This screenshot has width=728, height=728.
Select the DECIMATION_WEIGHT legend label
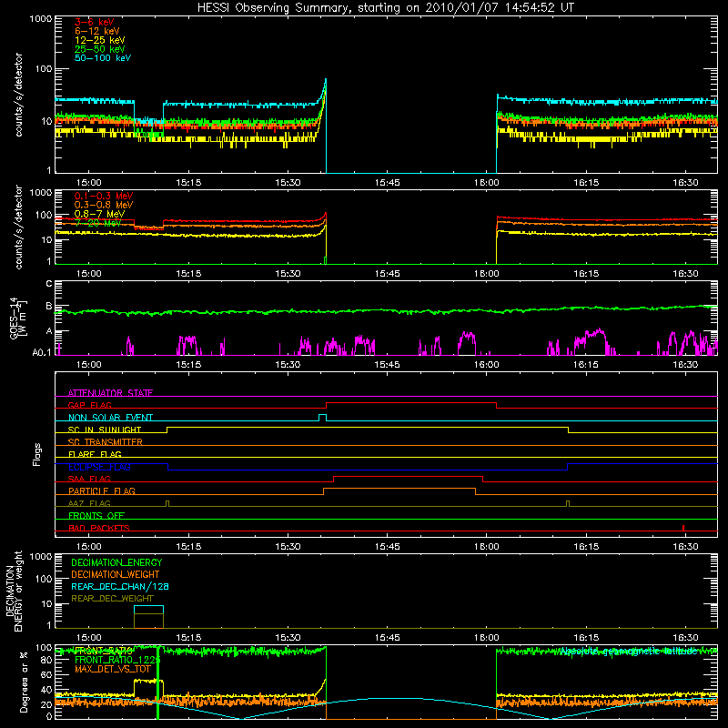click(x=116, y=574)
